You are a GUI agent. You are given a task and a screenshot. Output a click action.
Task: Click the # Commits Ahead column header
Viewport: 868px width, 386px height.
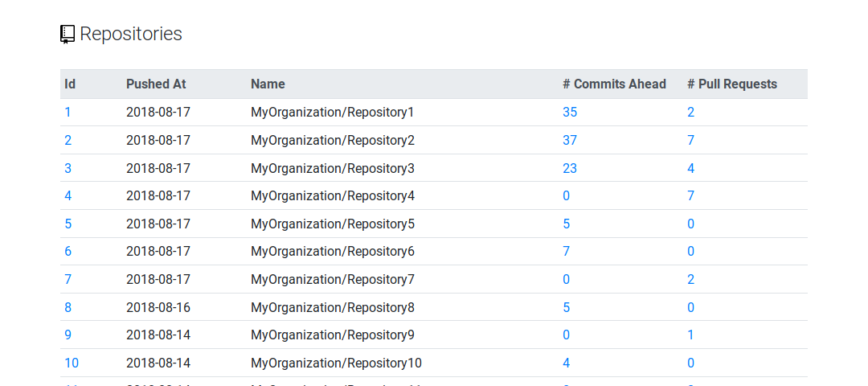pos(615,84)
